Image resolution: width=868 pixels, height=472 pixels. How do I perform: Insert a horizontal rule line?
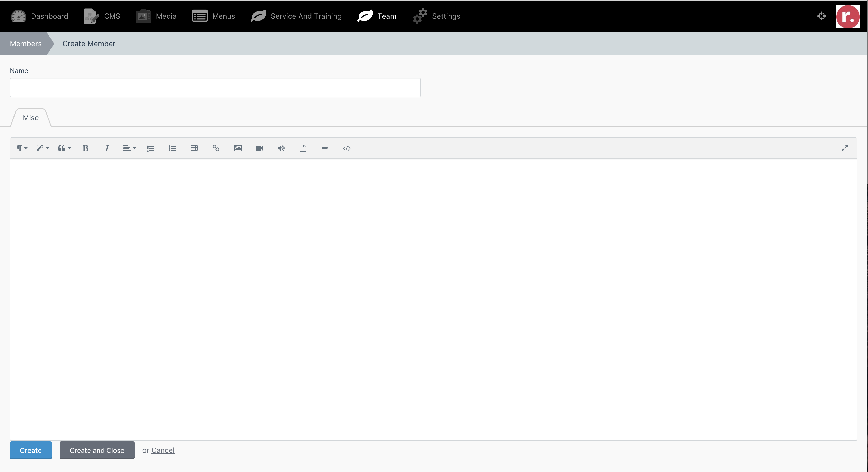tap(324, 148)
